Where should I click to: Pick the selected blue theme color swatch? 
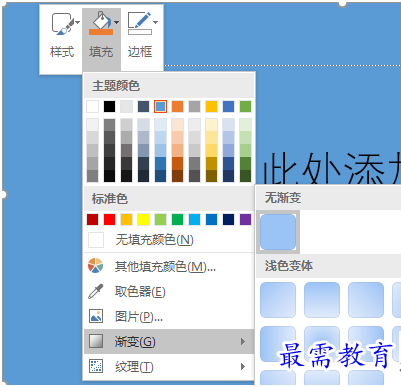coord(160,106)
